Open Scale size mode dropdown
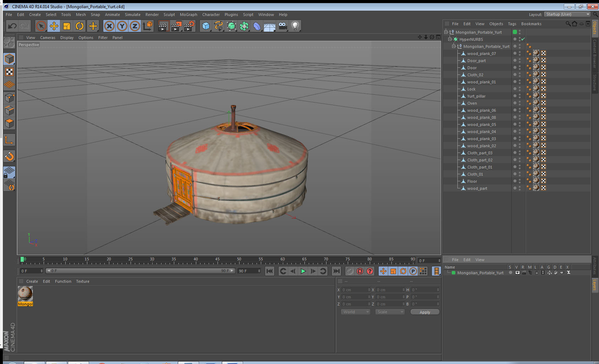 pyautogui.click(x=390, y=312)
